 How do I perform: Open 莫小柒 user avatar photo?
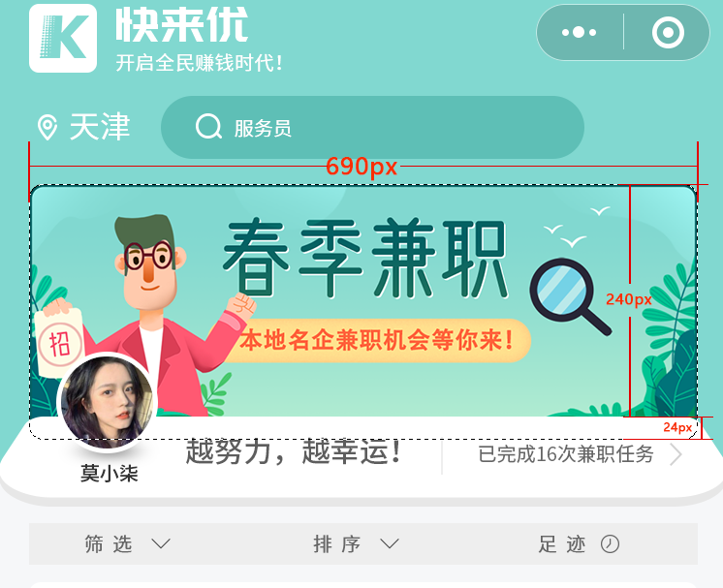click(x=107, y=402)
